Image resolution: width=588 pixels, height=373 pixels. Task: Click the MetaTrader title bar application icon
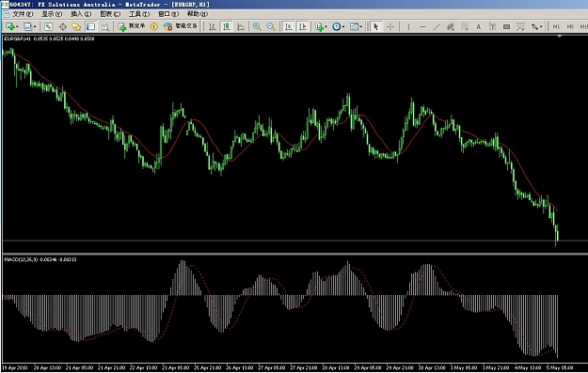[5, 4]
